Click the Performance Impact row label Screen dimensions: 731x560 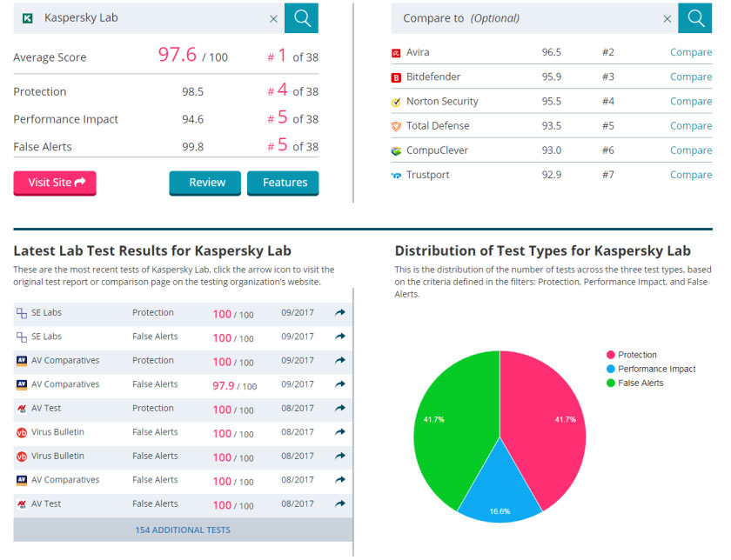[x=66, y=119]
